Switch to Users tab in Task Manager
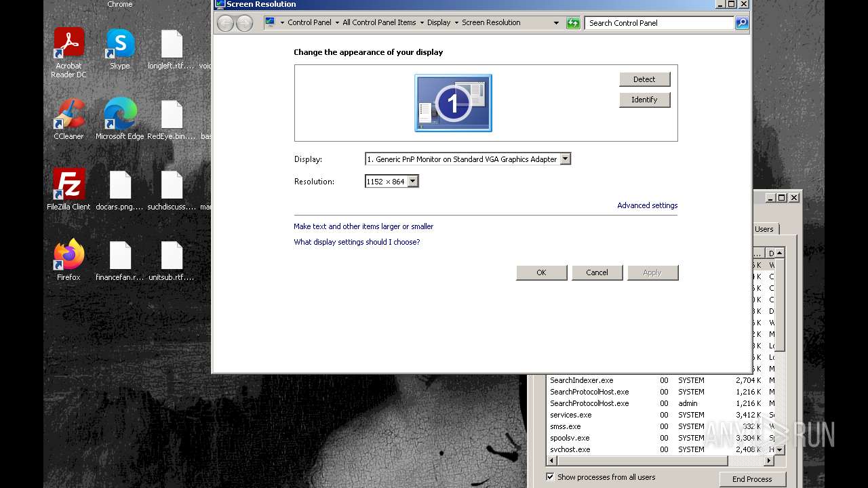The image size is (868, 488). [764, 229]
